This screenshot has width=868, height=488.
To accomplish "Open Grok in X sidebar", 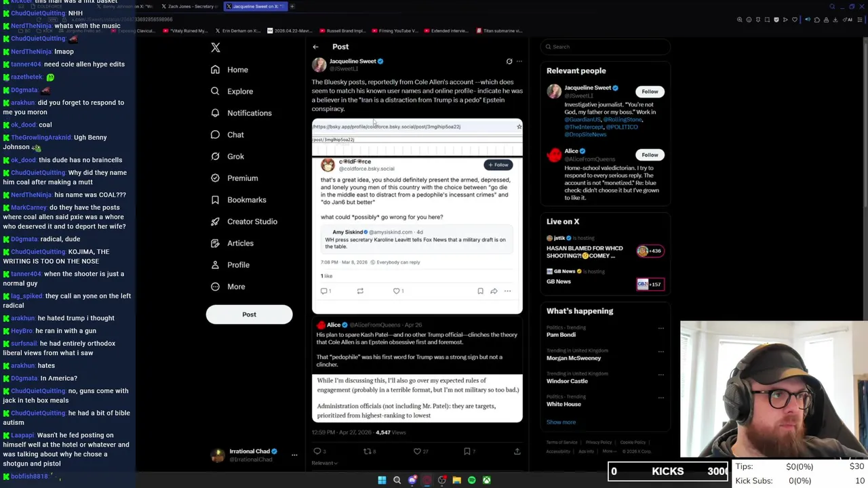I will [x=227, y=157].
